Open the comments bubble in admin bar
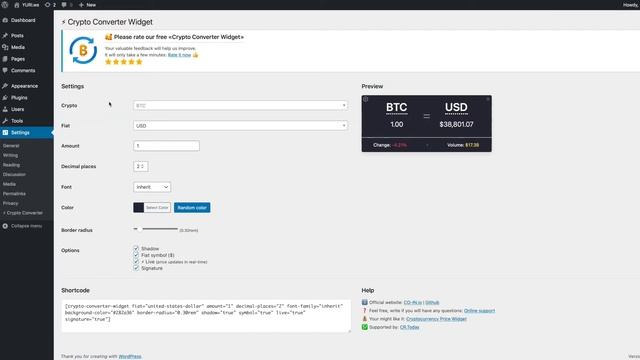Screen dimensions: 640x360 click(64, 5)
